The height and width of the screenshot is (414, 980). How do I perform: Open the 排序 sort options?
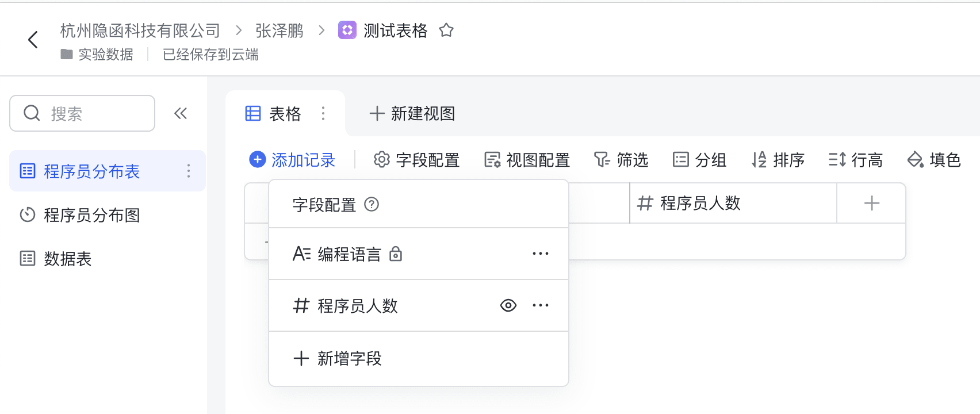pyautogui.click(x=778, y=160)
